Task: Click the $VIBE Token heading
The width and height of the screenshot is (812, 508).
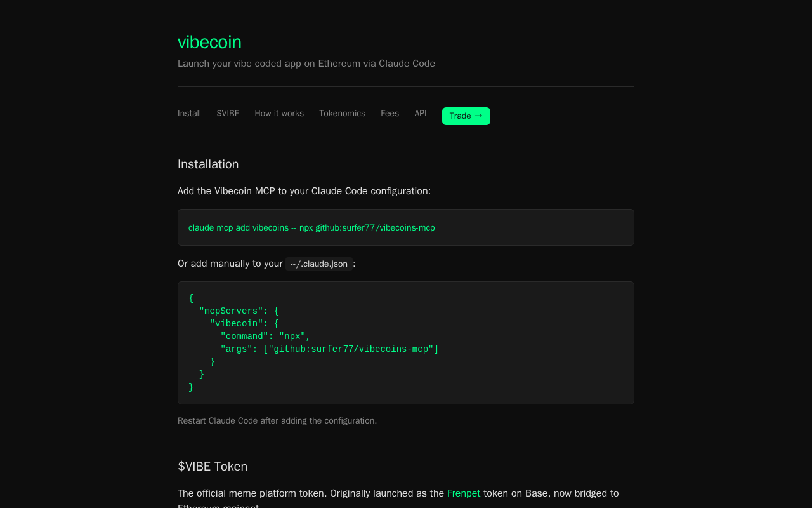Action: (213, 466)
